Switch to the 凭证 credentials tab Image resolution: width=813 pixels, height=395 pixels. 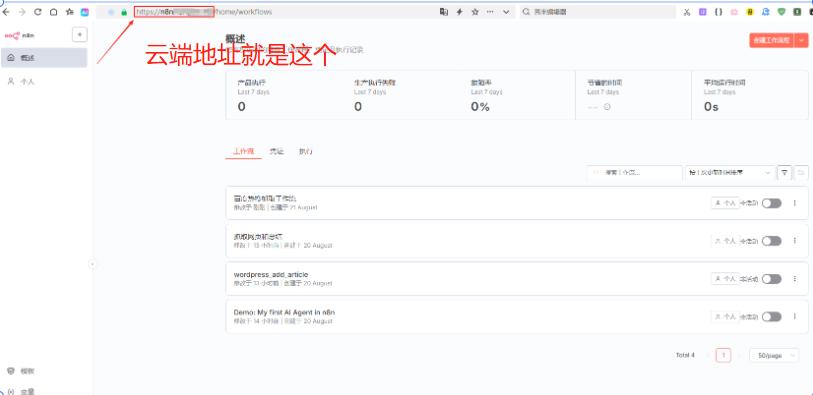click(277, 151)
